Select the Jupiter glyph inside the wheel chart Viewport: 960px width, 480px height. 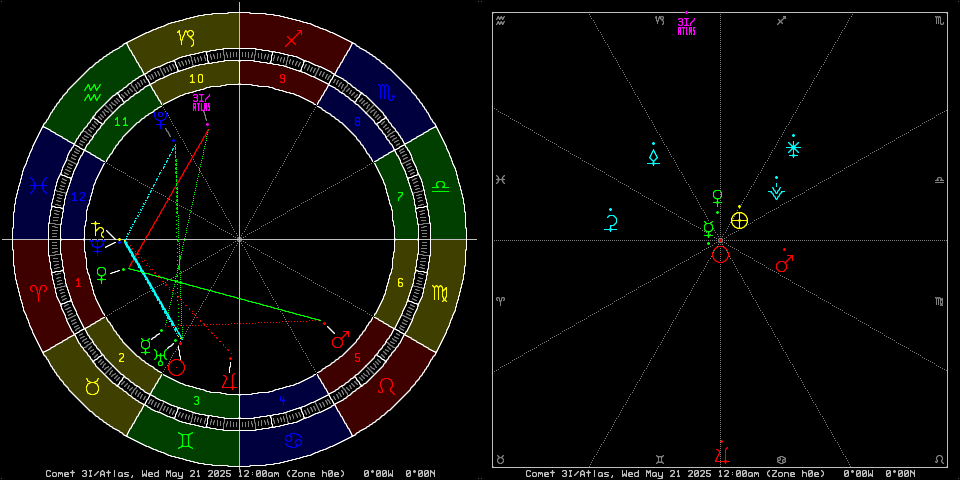pyautogui.click(x=230, y=380)
